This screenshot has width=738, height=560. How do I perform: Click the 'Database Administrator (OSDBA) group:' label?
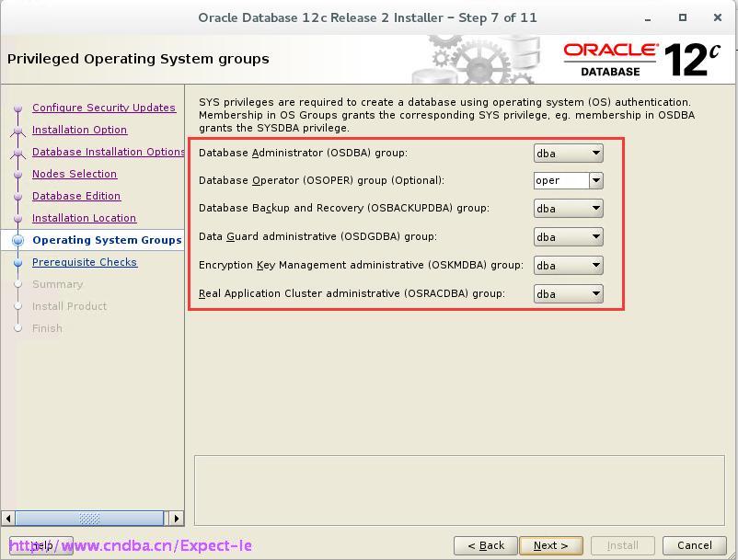(x=303, y=154)
